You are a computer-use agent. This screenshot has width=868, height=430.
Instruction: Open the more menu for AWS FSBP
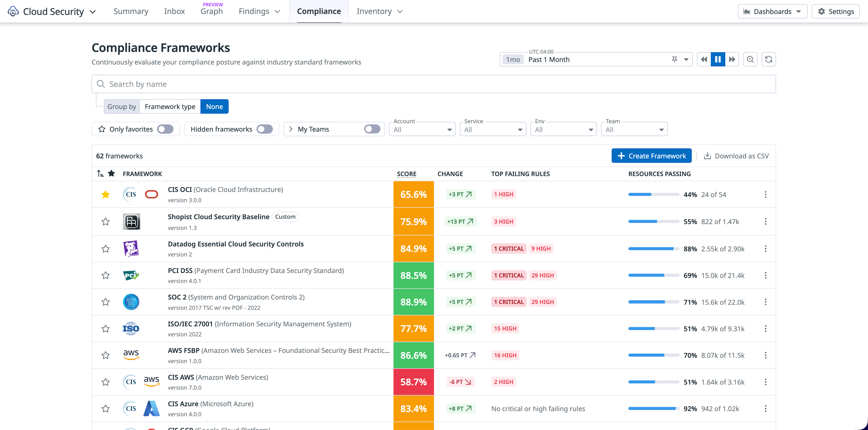coord(765,355)
